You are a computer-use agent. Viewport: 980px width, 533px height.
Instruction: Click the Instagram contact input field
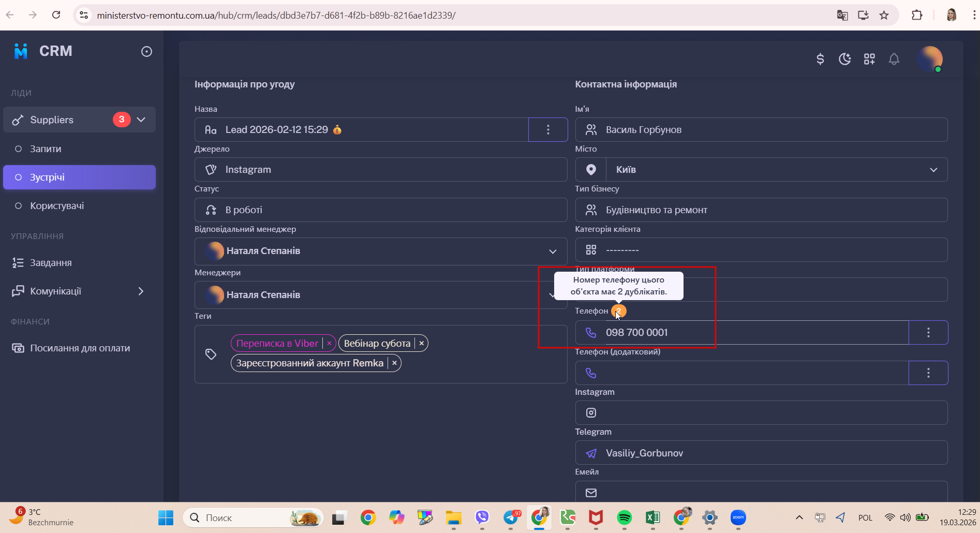tap(761, 412)
